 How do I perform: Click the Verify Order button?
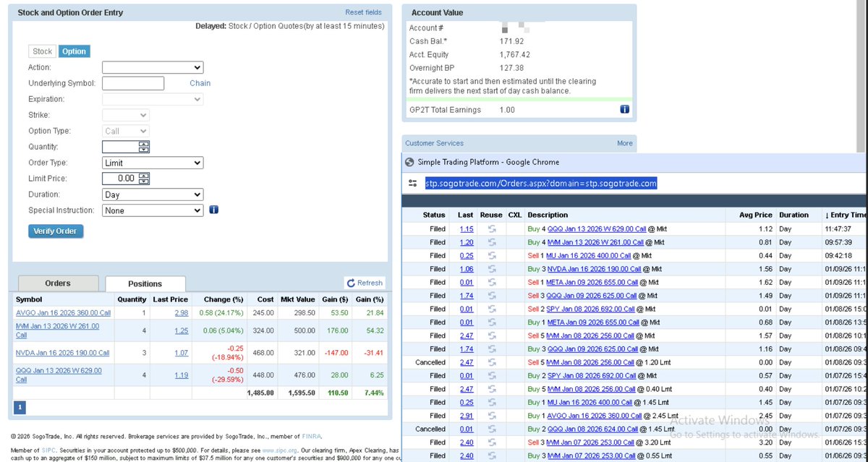[x=56, y=231]
